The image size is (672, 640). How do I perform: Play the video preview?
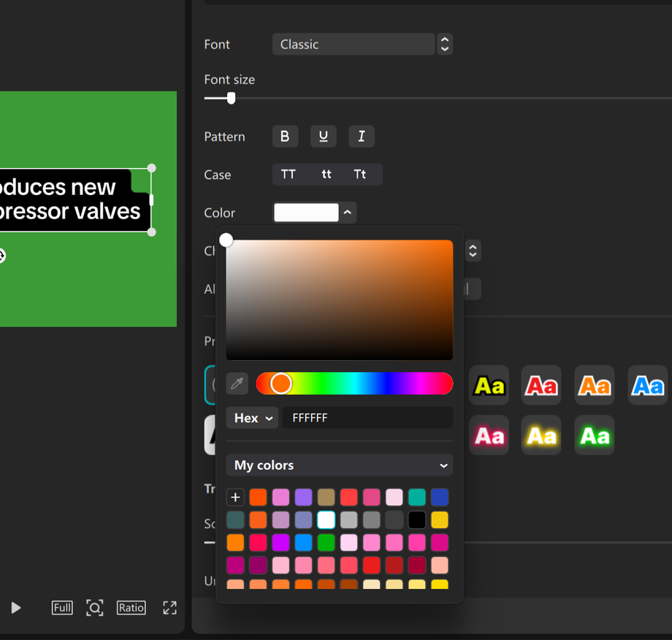16,607
